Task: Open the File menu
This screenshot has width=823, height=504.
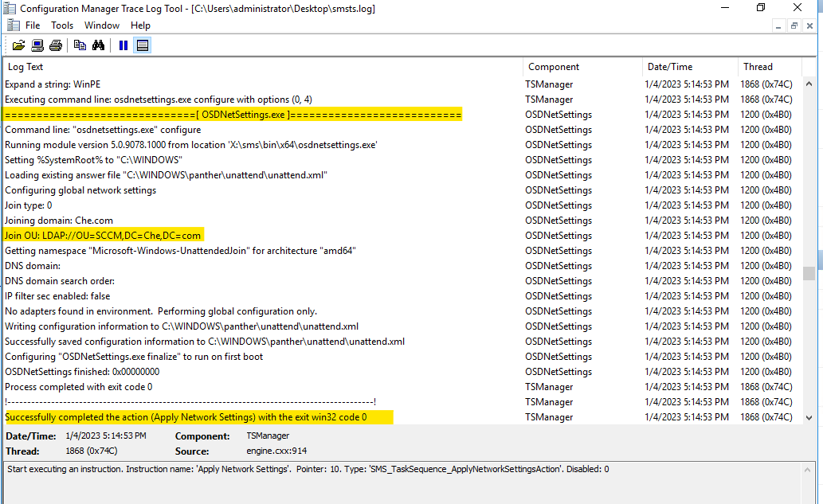Action: [33, 25]
